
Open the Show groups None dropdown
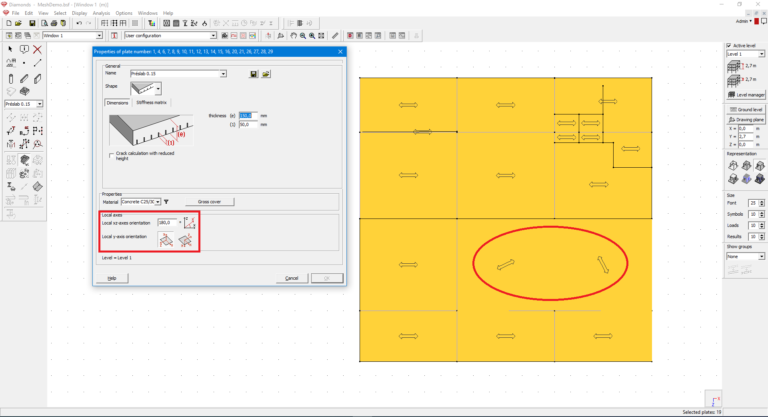(761, 257)
